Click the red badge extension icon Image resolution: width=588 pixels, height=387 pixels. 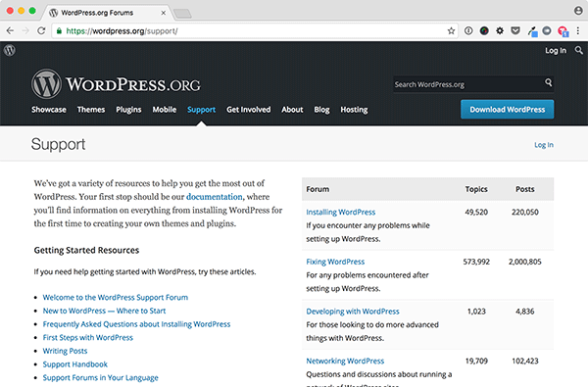click(x=563, y=31)
